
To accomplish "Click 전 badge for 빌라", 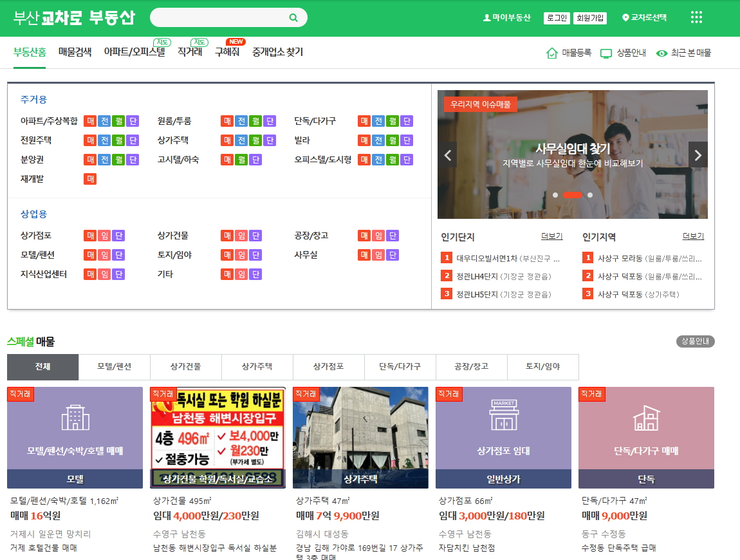I will click(x=378, y=140).
